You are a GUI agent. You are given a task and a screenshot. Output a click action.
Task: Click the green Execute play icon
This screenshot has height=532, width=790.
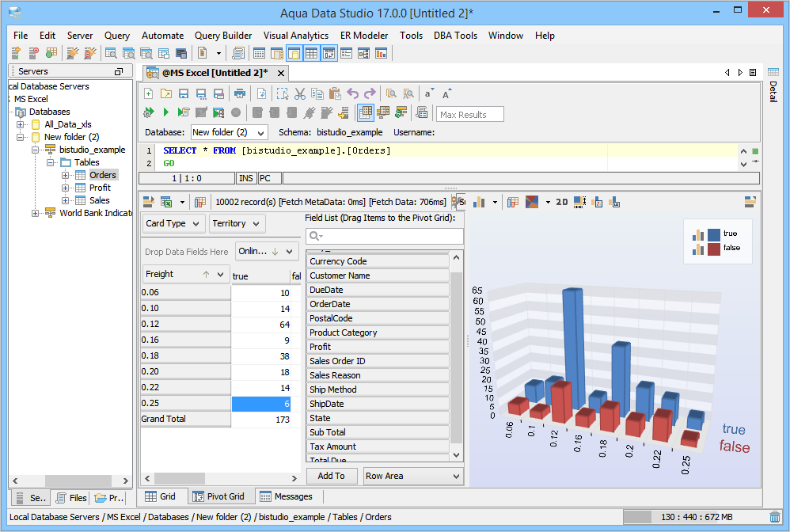coord(165,112)
